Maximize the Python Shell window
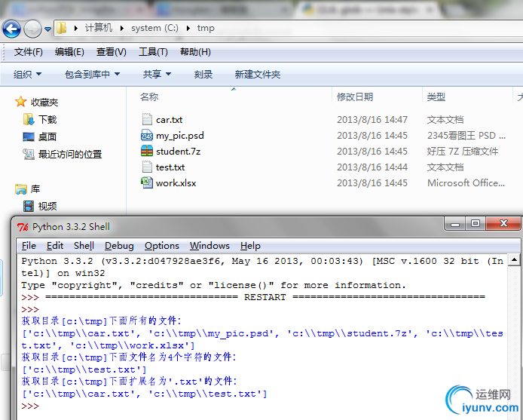 tap(476, 223)
